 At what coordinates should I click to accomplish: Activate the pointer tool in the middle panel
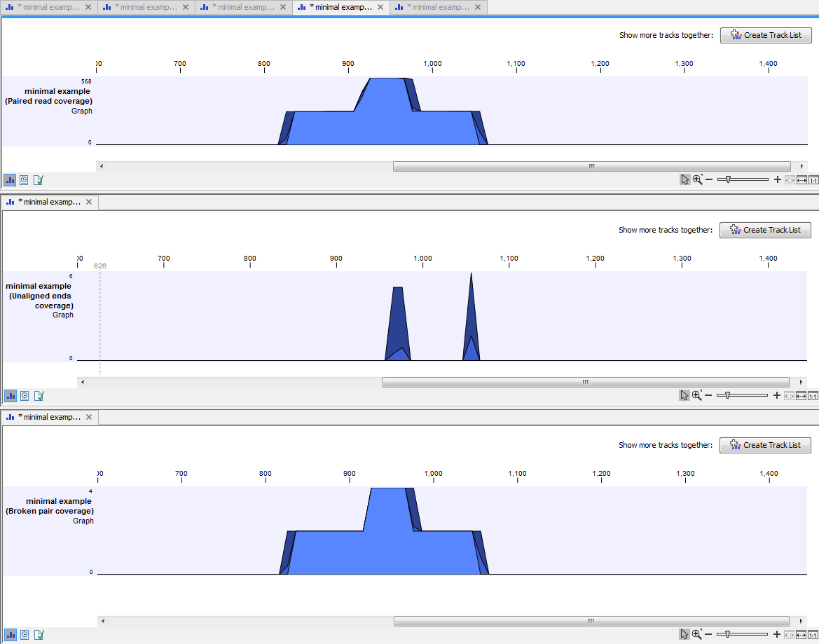pyautogui.click(x=684, y=395)
